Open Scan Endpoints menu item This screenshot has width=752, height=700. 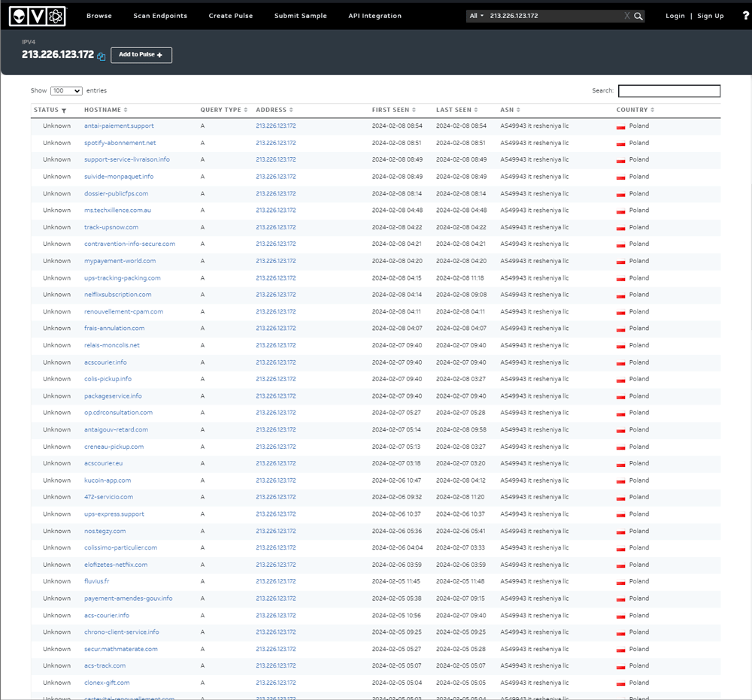click(160, 16)
